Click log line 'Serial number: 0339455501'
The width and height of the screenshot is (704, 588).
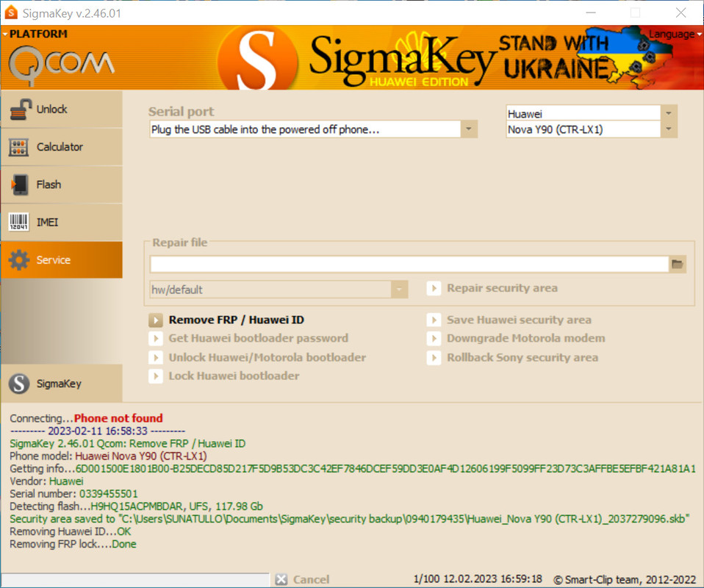(x=73, y=494)
